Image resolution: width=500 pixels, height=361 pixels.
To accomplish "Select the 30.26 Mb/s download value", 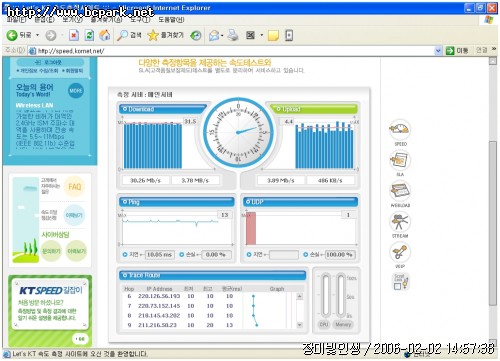I will [x=145, y=180].
